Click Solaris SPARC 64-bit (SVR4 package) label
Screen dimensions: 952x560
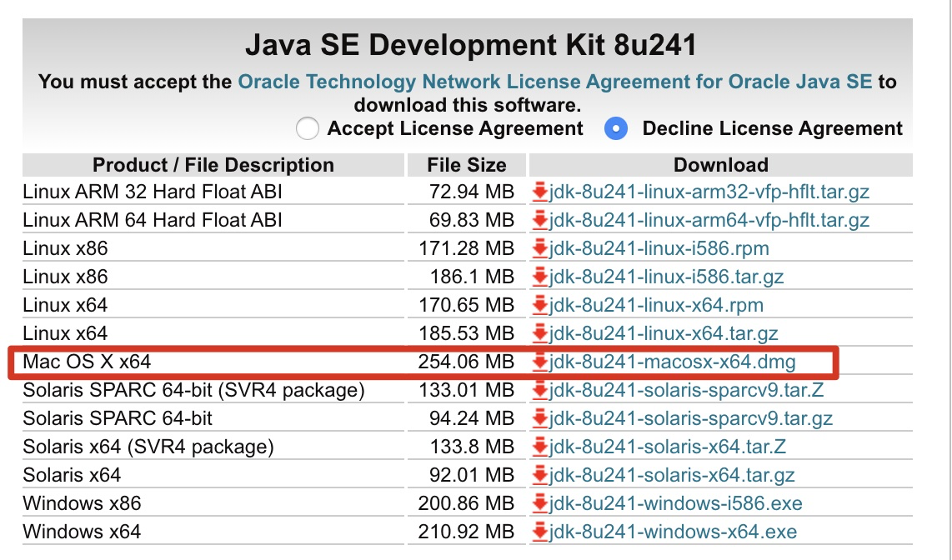point(193,390)
